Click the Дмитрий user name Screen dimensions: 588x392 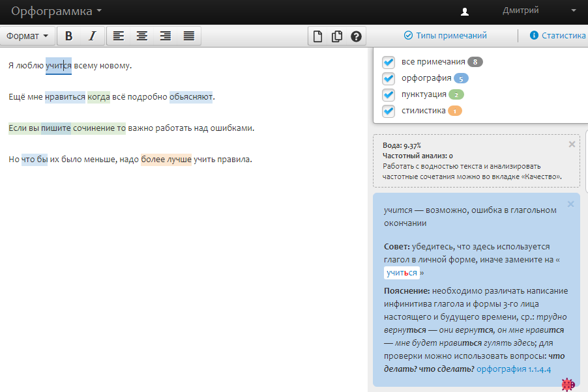520,10
